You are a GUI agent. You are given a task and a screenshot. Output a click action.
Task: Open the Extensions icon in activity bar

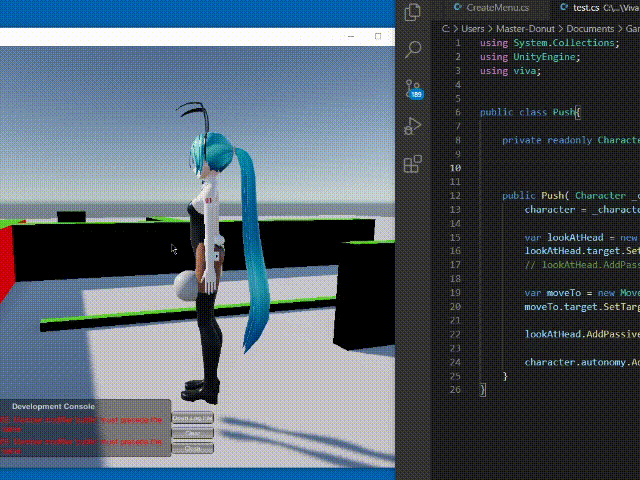[413, 164]
